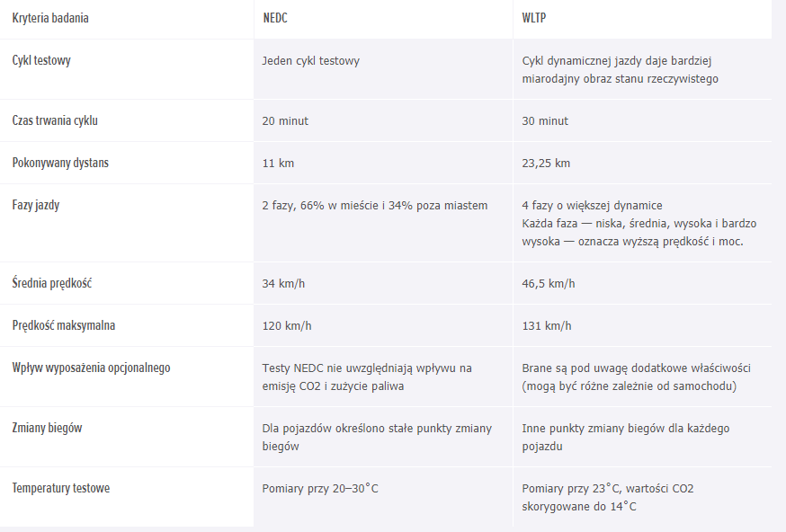The width and height of the screenshot is (786, 532).
Task: Click the 'Czas trwania cyklu' row label
Action: pos(55,120)
